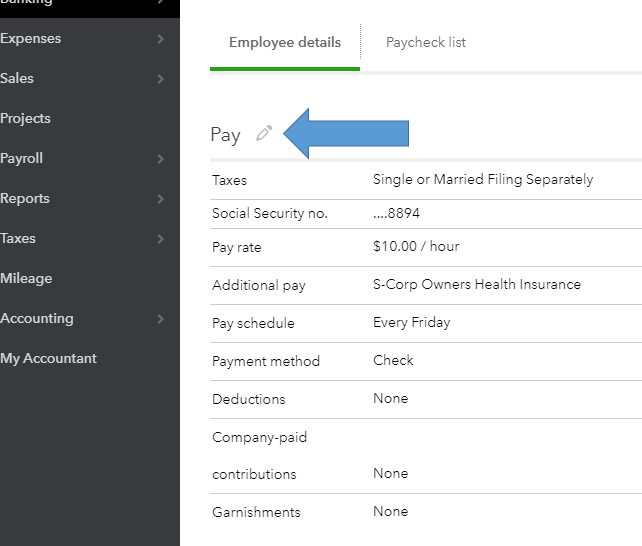Expand the Payroll submenu chevron
This screenshot has width=642, height=546.
[x=161, y=159]
